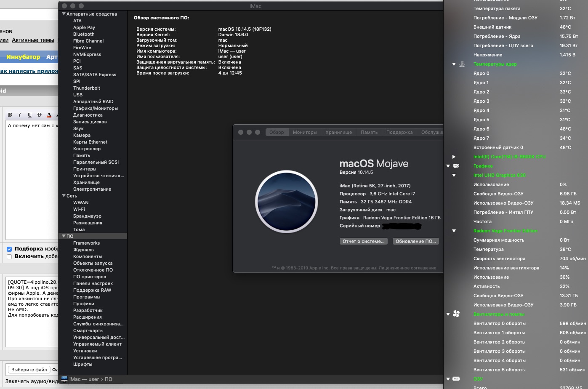Switch to the Мониторы tab
Screen dimensions: 588x389
(x=305, y=132)
